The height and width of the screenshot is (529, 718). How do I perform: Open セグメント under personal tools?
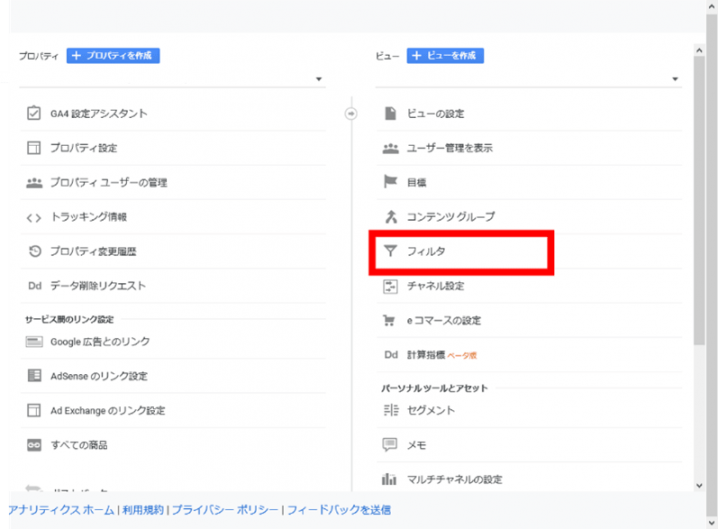431,410
